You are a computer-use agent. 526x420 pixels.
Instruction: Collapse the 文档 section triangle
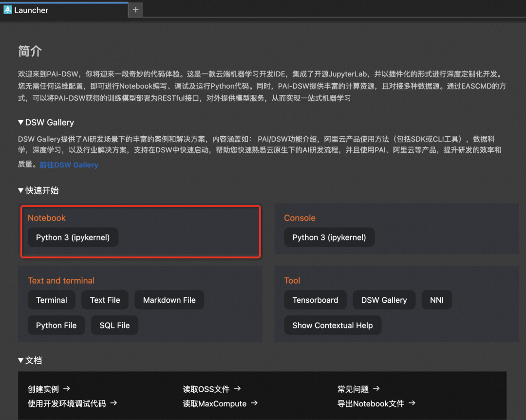[x=21, y=360]
